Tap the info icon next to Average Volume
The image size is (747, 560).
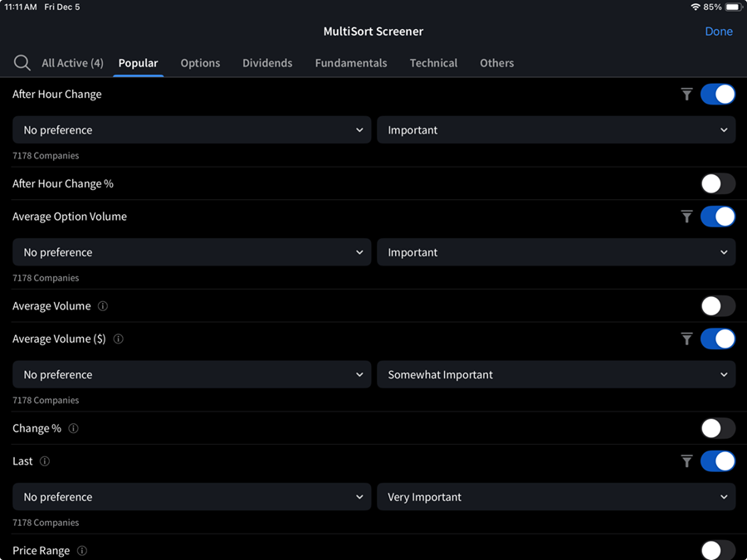coord(103,306)
